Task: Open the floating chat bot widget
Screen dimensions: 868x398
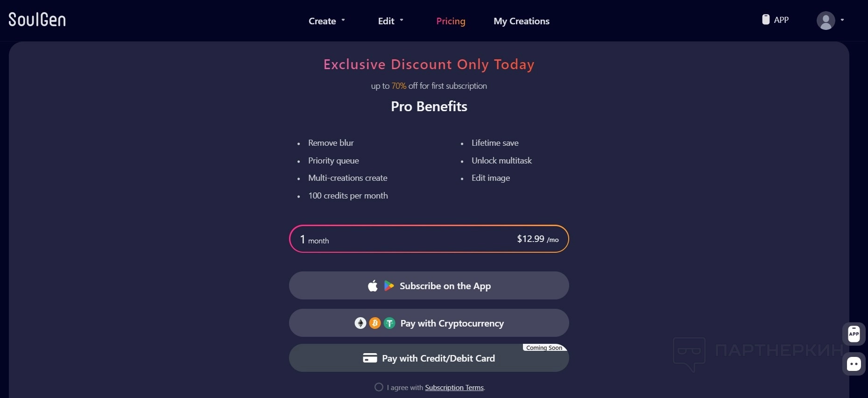Action: click(854, 364)
